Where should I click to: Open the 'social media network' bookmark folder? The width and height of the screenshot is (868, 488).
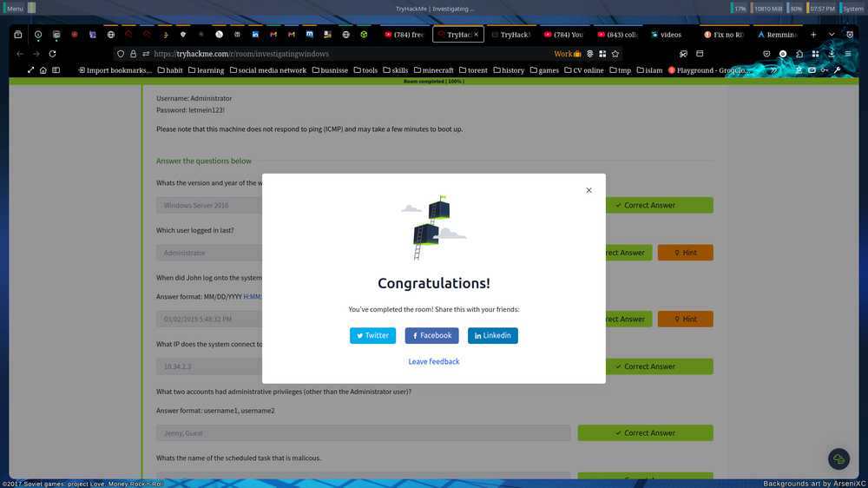(267, 70)
